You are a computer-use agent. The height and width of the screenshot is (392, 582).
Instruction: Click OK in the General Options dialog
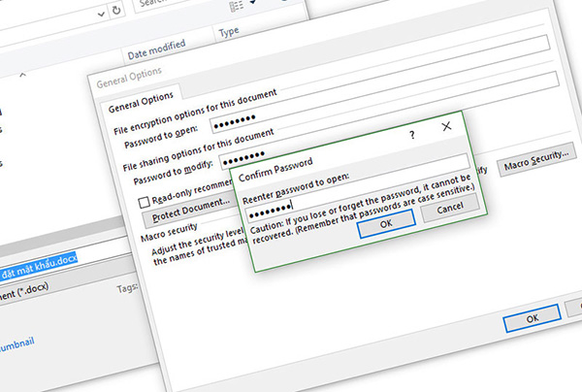530,318
